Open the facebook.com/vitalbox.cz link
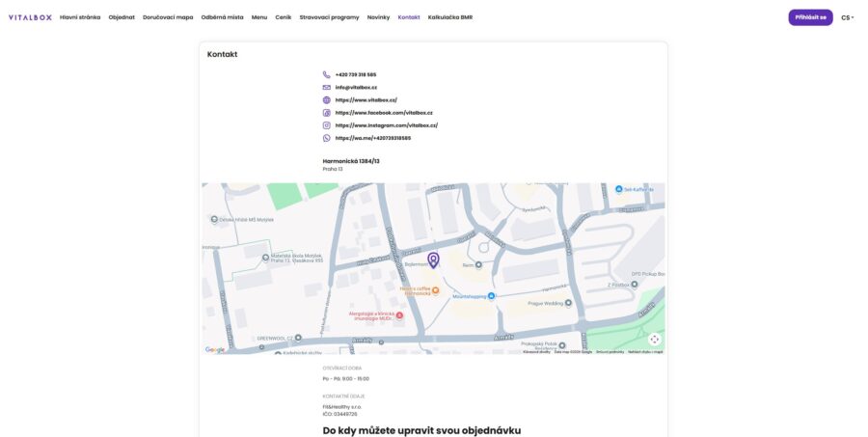The image size is (868, 437). [384, 113]
